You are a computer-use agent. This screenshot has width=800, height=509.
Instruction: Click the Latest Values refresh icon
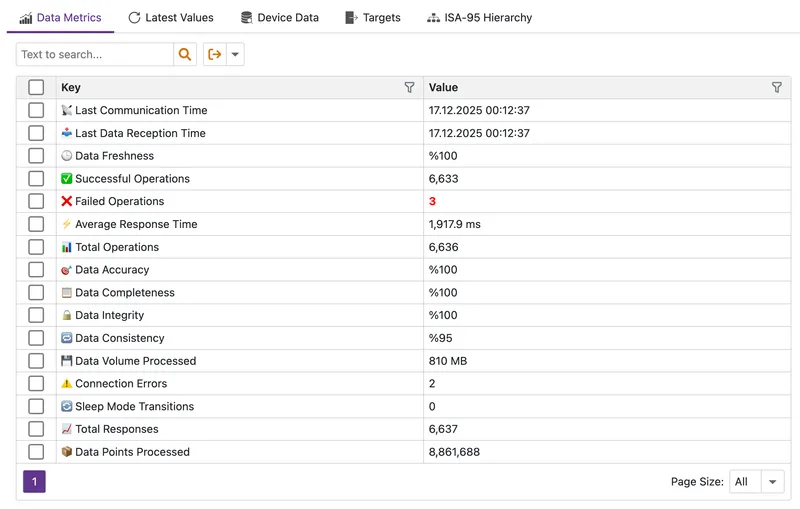click(x=134, y=18)
